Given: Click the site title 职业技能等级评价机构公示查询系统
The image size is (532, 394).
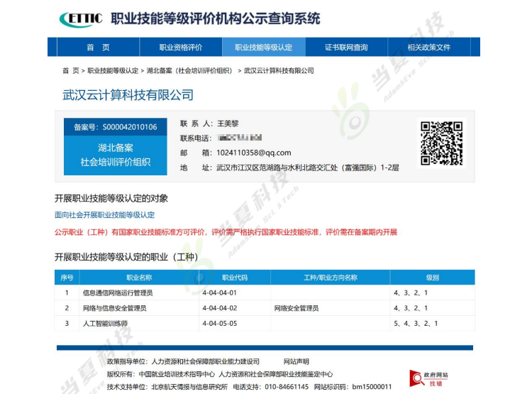Looking at the screenshot, I should pos(216,18).
